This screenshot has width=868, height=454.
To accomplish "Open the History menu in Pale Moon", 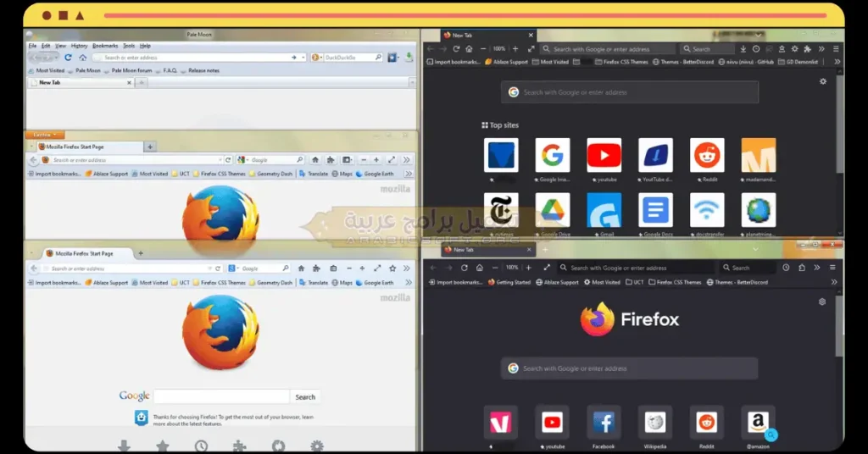I will coord(79,46).
